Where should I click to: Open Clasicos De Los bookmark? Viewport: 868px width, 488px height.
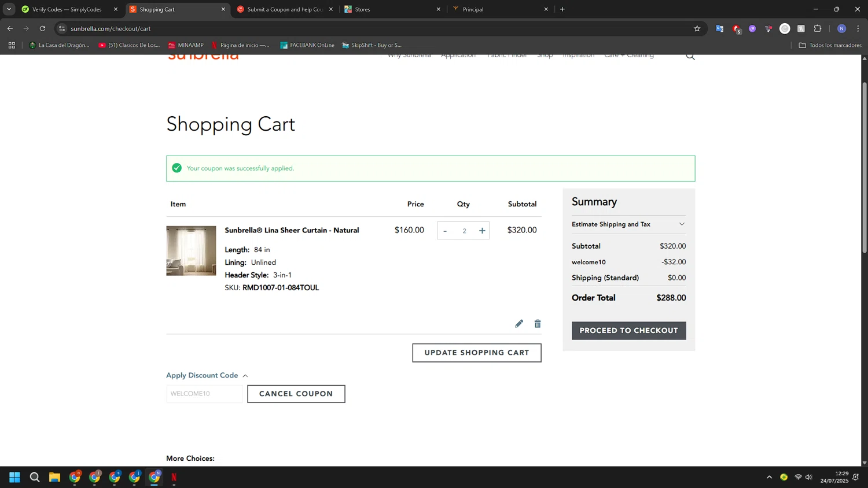coord(129,45)
